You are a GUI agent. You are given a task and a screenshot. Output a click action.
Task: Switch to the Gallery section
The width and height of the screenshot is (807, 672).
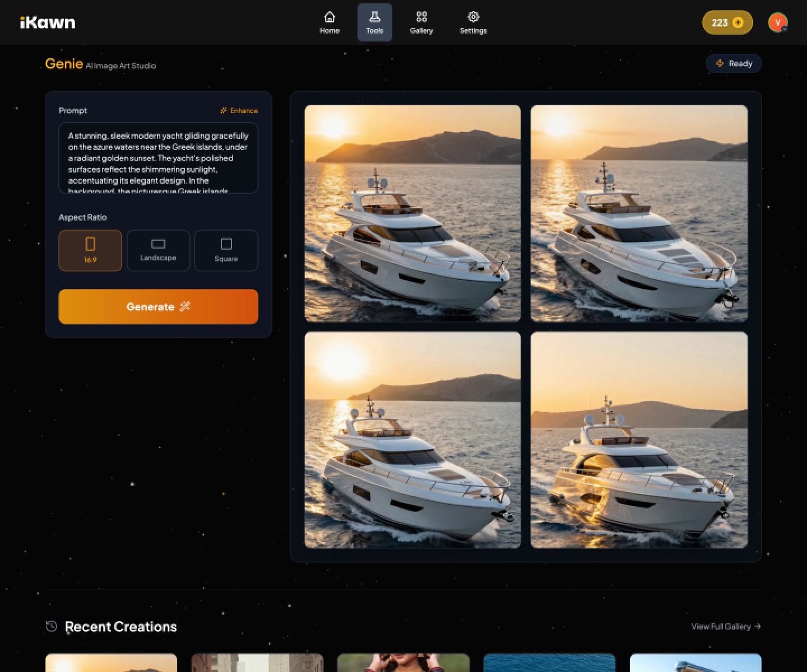pos(421,22)
